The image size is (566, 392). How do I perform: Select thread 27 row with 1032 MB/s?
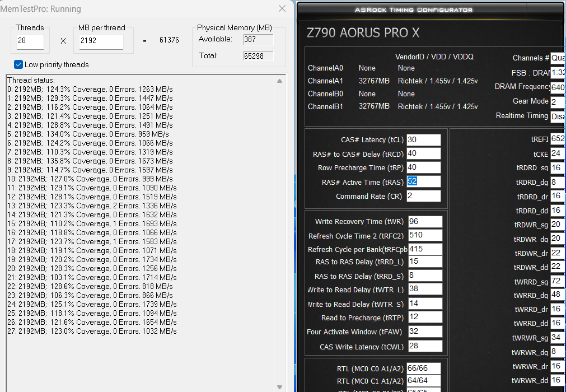click(92, 331)
